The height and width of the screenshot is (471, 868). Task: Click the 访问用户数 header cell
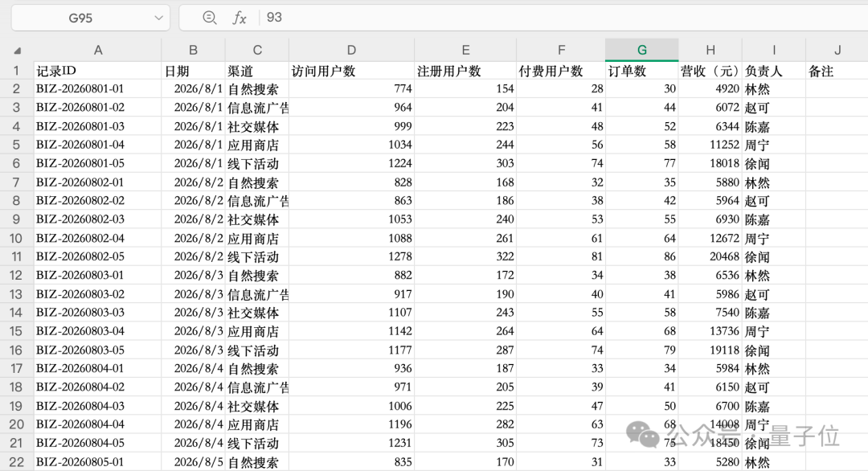click(x=351, y=71)
